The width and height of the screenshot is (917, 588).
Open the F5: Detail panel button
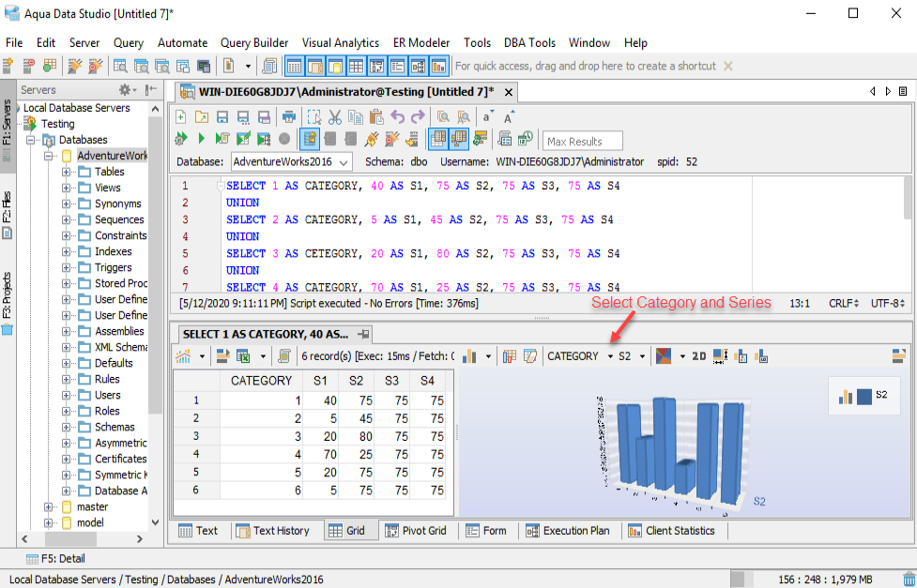[x=55, y=559]
